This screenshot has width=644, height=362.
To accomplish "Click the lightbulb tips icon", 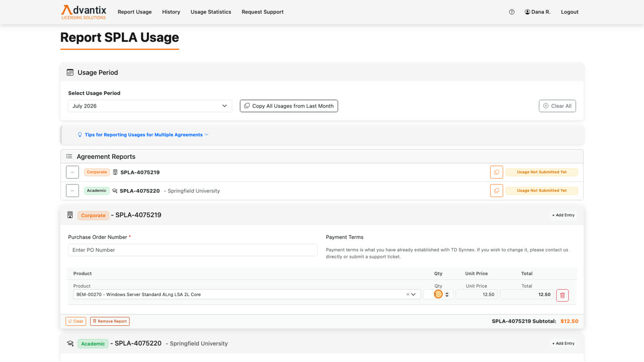I will 79,135.
